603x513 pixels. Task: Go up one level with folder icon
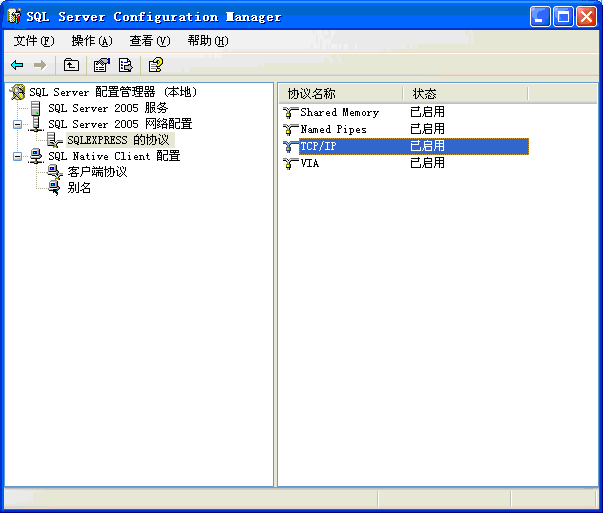pyautogui.click(x=71, y=65)
